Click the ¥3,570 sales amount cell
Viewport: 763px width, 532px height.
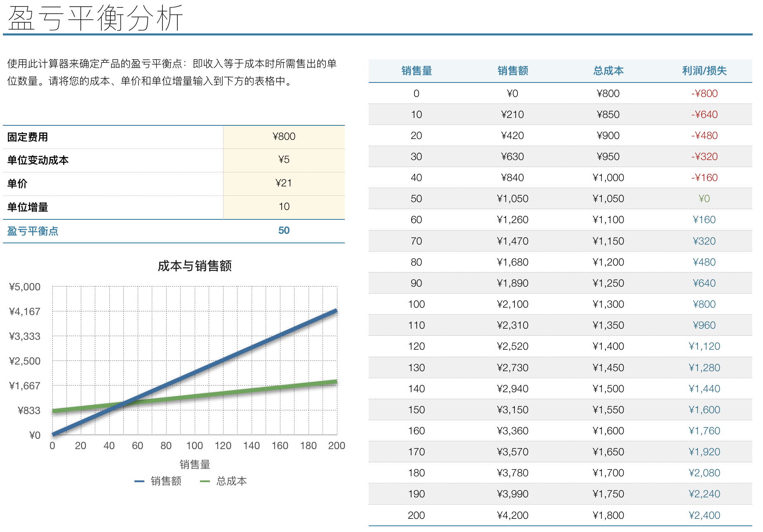513,452
